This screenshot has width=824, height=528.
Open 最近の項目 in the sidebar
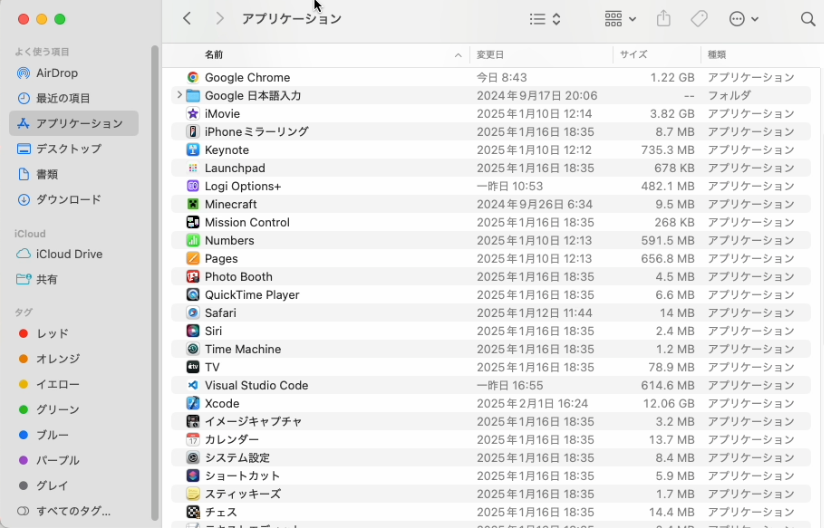point(74,98)
